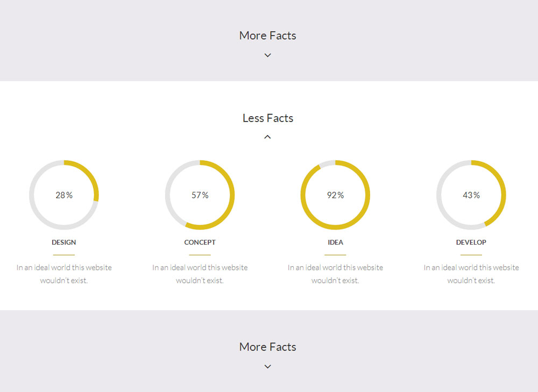Select the 43% Develop progress ring
538x392 pixels.
pyautogui.click(x=471, y=195)
